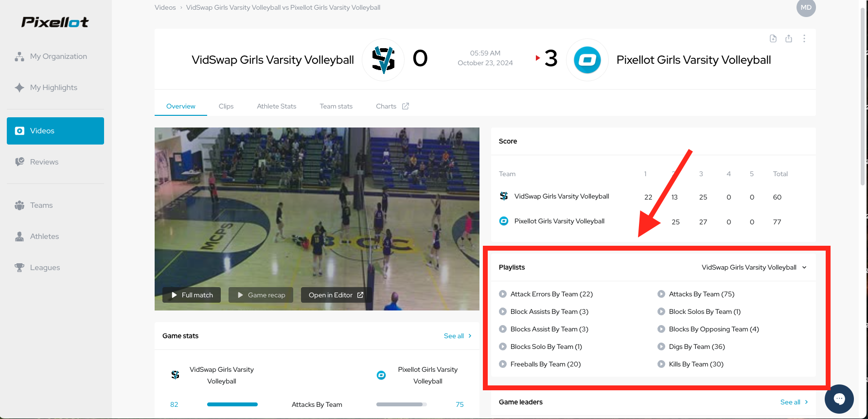Click the Pixellot total score 77
This screenshot has height=419, width=868.
pyautogui.click(x=777, y=222)
